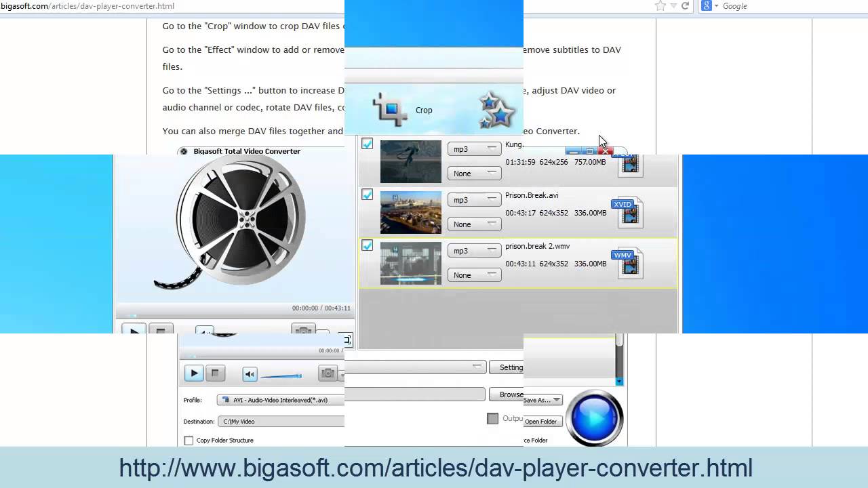
Task: Click the scrollbar down arrow in the task list
Action: pos(619,382)
